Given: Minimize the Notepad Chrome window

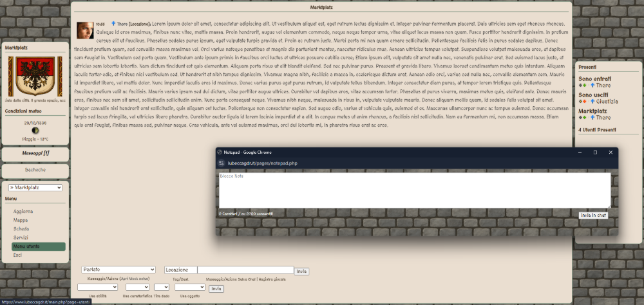Looking at the screenshot, I should pyautogui.click(x=580, y=152).
